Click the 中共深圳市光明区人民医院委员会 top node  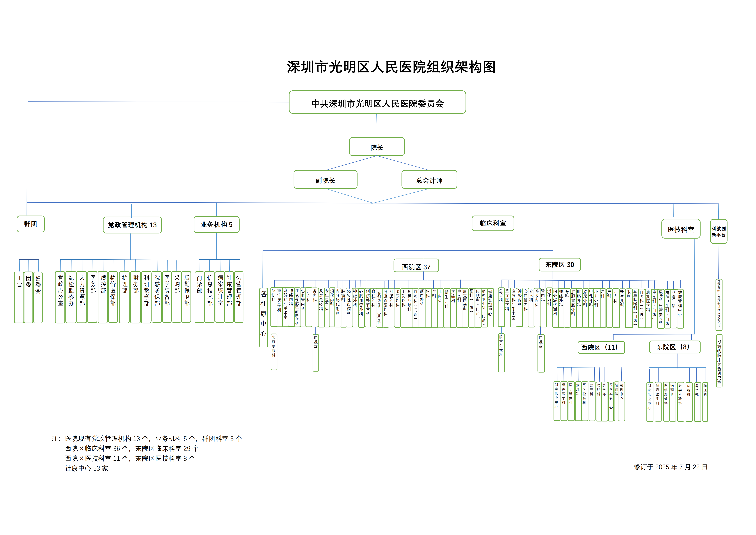tap(378, 102)
